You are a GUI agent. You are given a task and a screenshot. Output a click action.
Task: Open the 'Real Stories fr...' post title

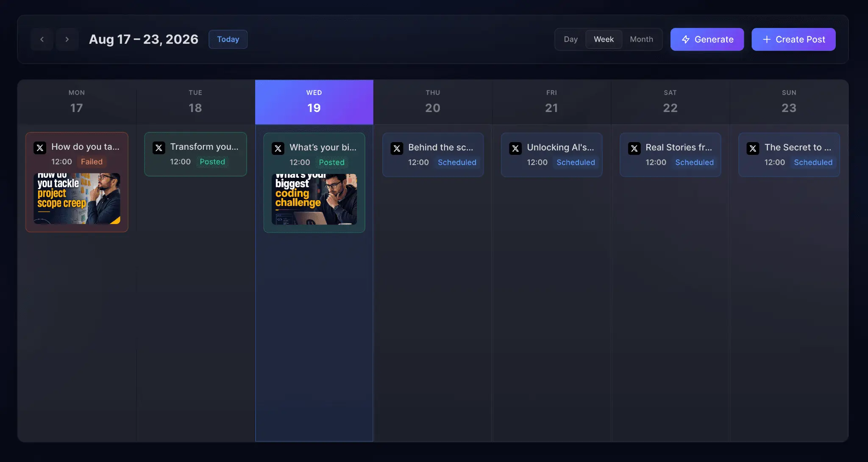pos(679,148)
